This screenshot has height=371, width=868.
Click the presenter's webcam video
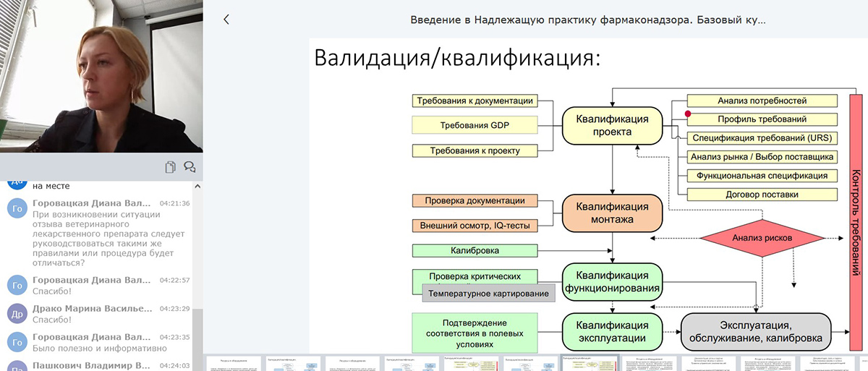click(101, 76)
